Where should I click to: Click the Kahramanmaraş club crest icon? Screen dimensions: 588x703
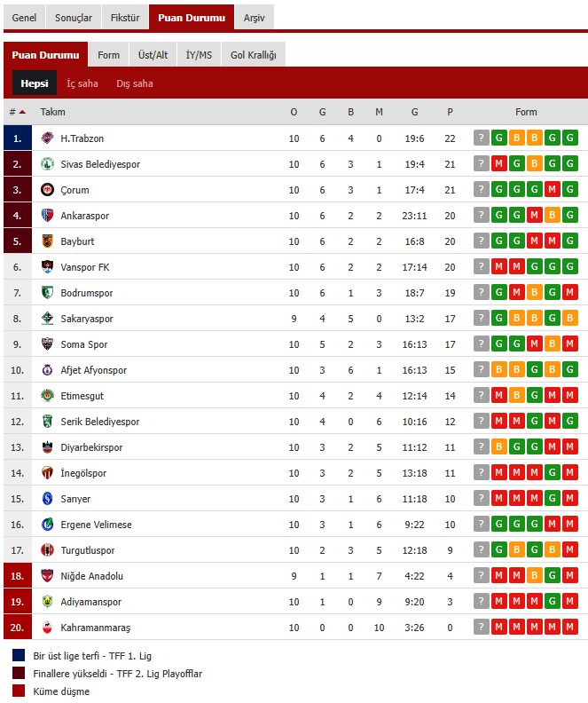pos(47,628)
